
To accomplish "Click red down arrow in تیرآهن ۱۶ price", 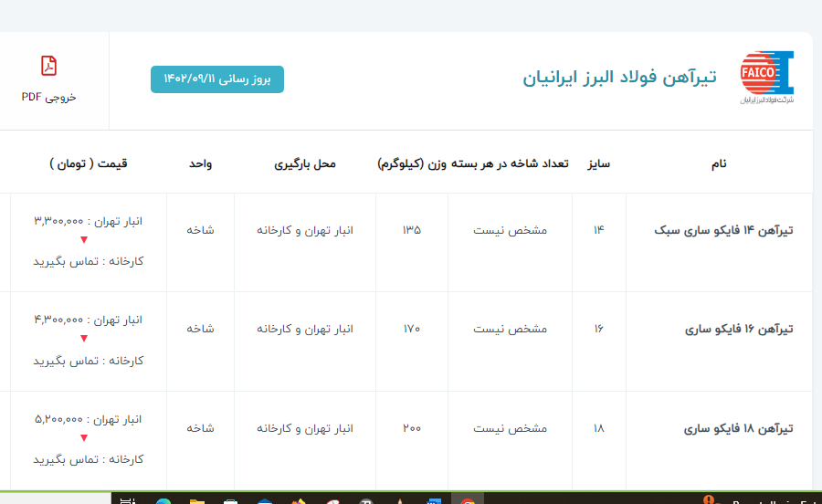I will (84, 340).
